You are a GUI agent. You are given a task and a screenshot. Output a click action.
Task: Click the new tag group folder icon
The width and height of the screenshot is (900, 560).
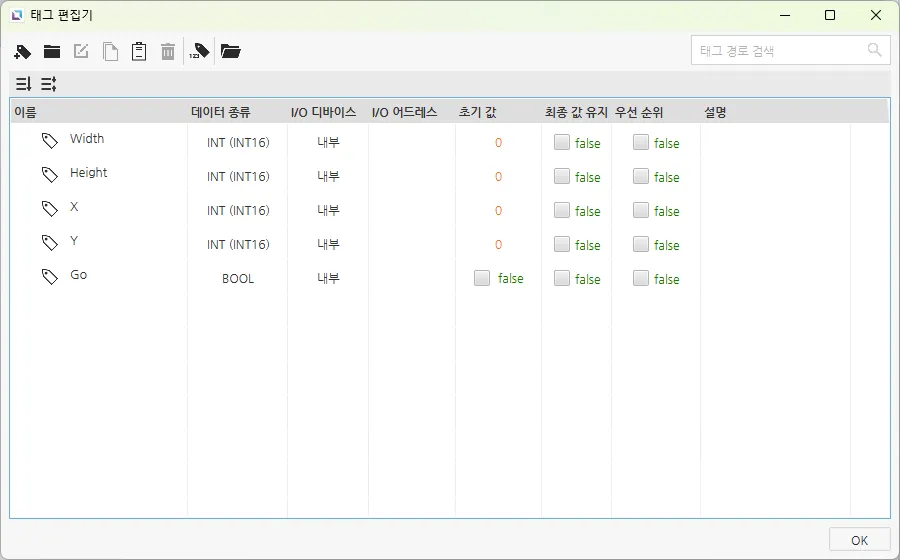pyautogui.click(x=52, y=52)
